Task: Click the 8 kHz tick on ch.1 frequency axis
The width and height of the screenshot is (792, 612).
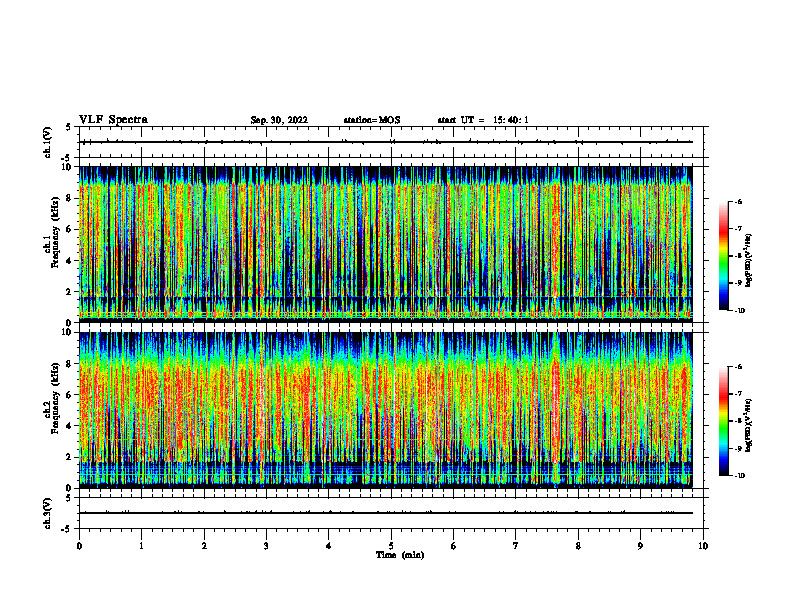Action: tap(69, 198)
